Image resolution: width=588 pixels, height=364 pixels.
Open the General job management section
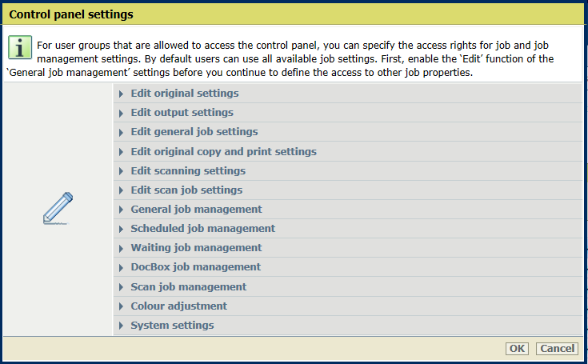tap(348, 209)
